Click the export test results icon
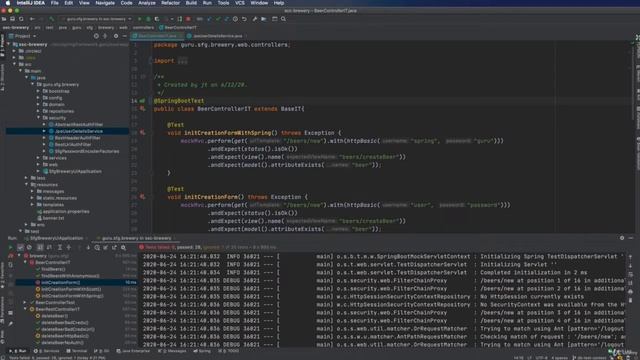 (114, 247)
